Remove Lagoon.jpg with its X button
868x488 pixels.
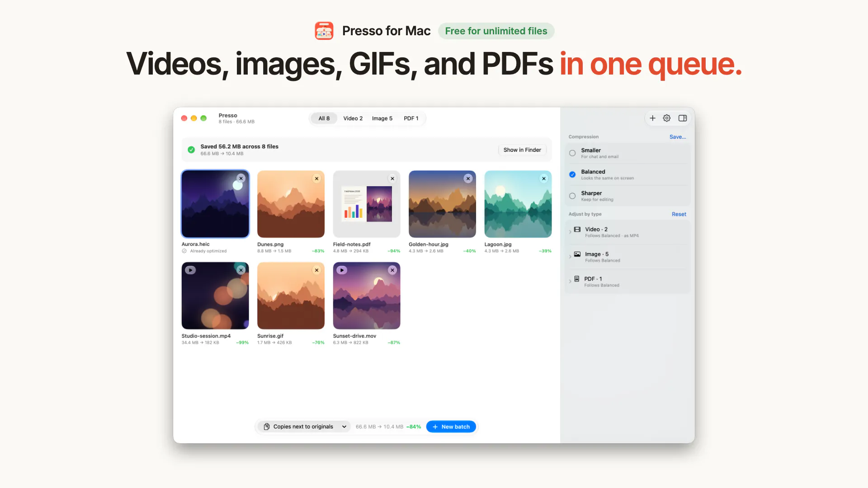click(x=544, y=178)
